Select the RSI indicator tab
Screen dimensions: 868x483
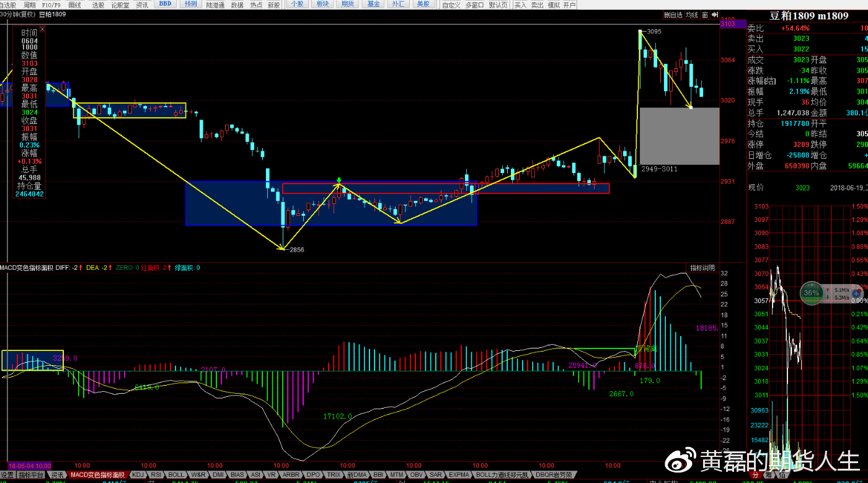click(x=156, y=474)
